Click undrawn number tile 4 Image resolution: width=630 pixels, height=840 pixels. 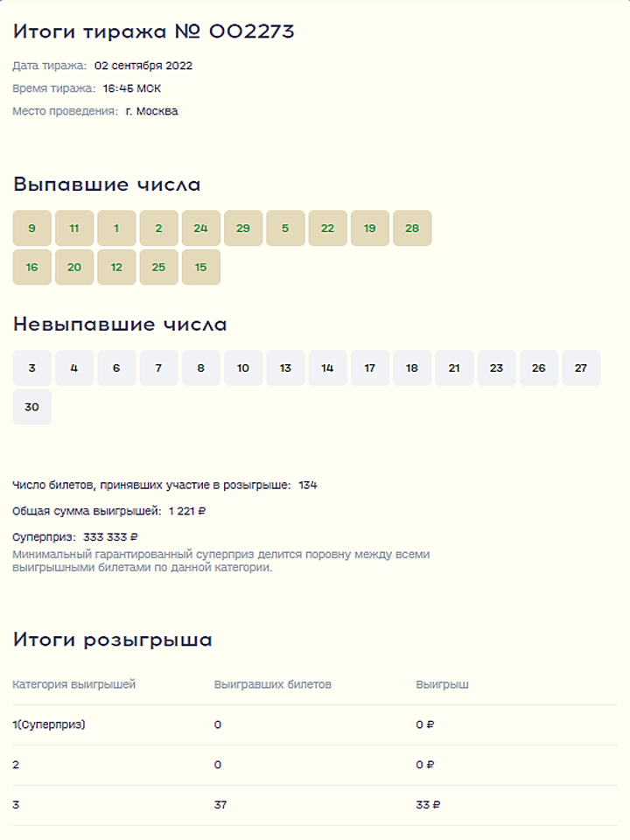pyautogui.click(x=74, y=368)
